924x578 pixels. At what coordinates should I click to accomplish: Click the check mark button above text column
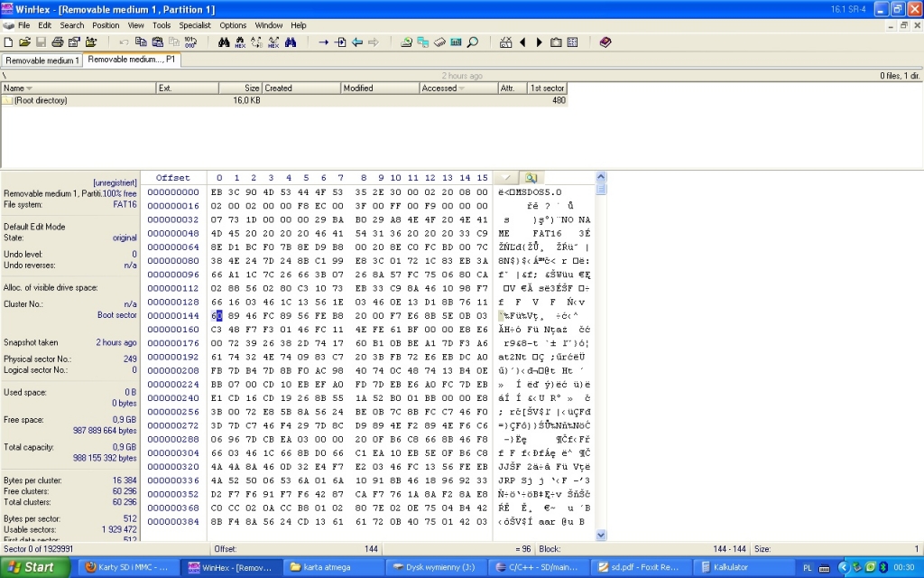pyautogui.click(x=506, y=178)
